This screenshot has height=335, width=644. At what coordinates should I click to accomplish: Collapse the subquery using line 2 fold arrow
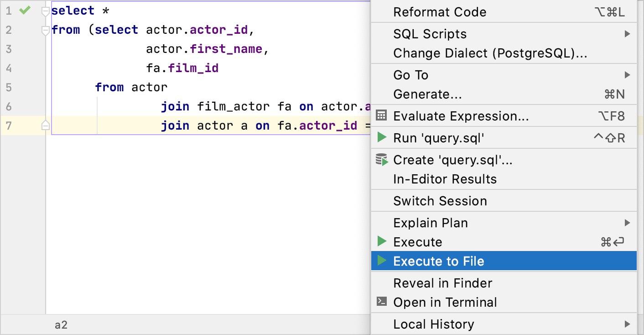coord(45,30)
